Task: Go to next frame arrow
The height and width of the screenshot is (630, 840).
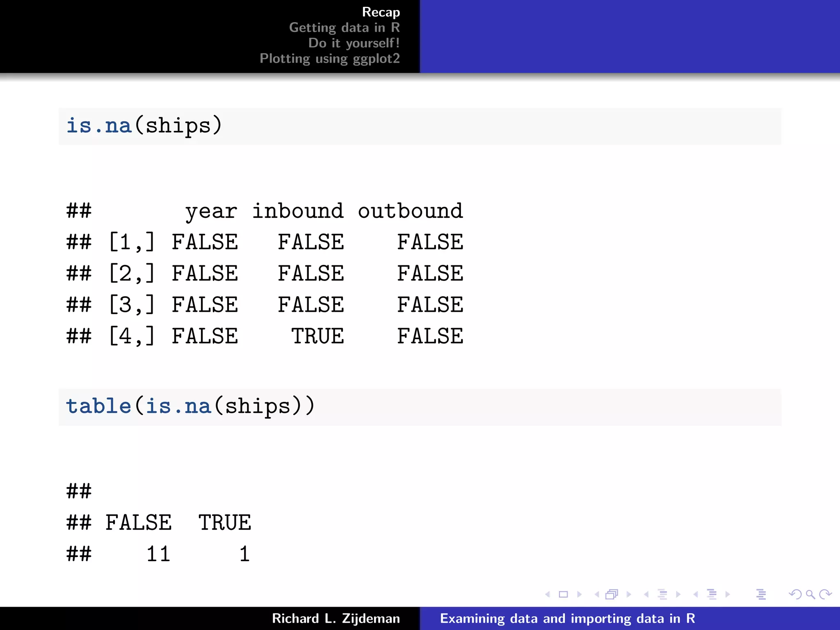Action: pyautogui.click(x=629, y=594)
